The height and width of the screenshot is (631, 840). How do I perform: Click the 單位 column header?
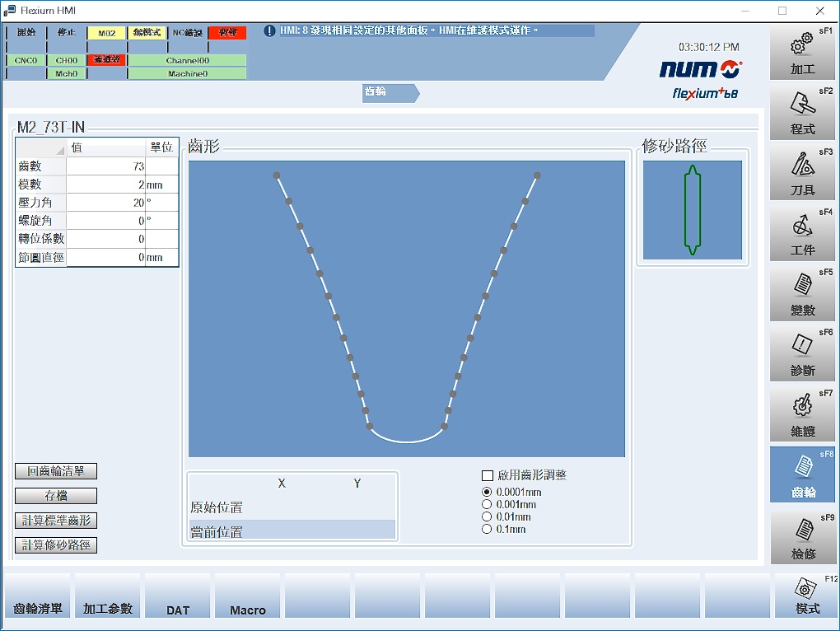click(x=161, y=147)
